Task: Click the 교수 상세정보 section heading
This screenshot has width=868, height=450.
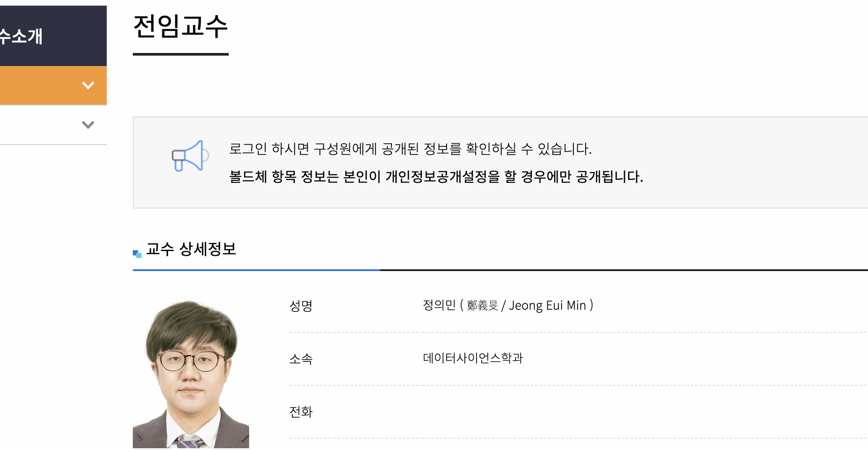Action: (191, 249)
